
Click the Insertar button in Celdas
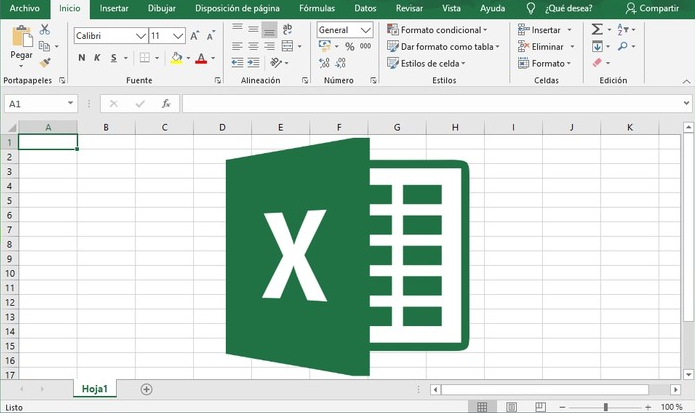[x=545, y=30]
